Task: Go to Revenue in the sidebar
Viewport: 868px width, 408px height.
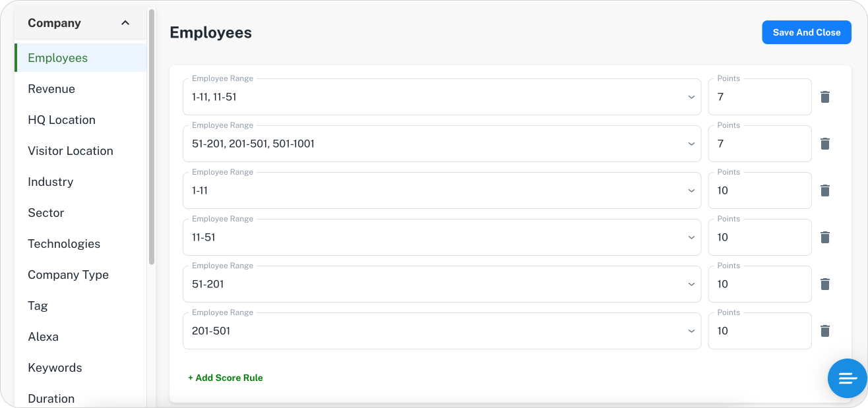Action: click(51, 89)
